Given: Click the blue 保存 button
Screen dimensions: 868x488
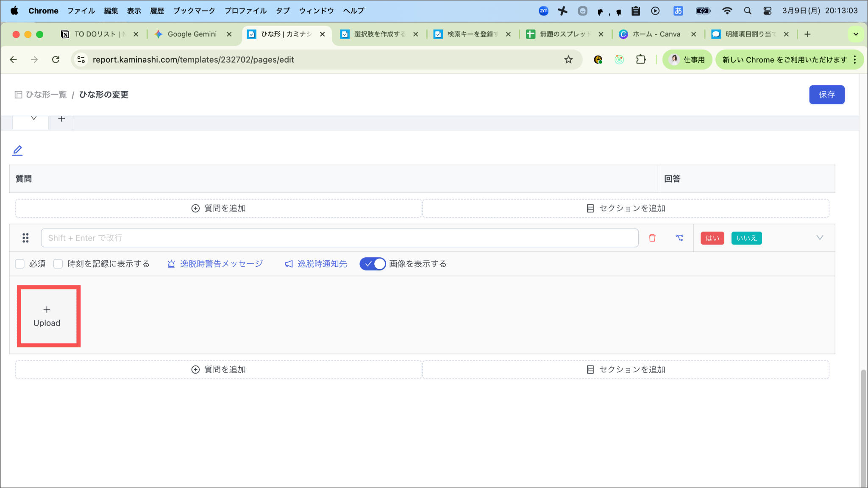Looking at the screenshot, I should coord(826,95).
